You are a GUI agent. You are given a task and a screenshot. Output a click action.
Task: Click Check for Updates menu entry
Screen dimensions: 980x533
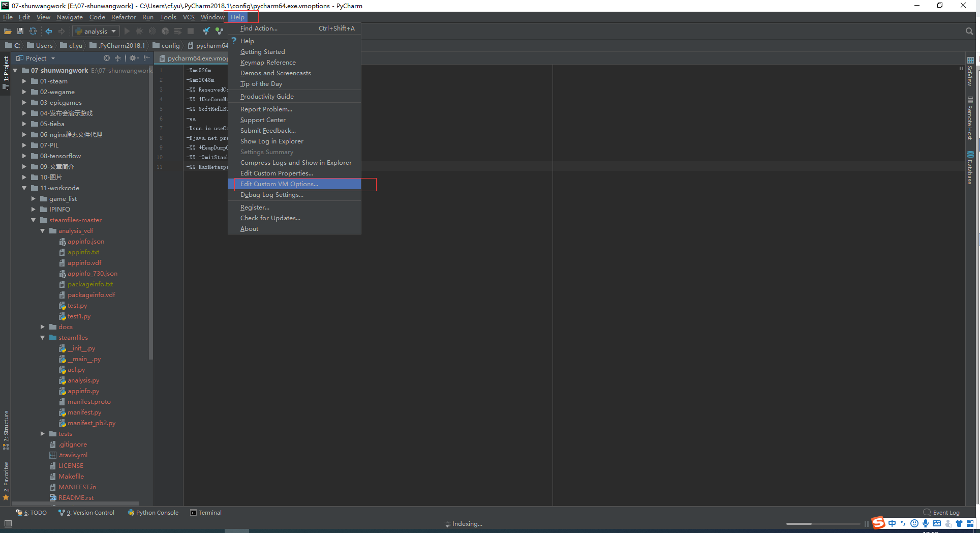click(x=294, y=218)
